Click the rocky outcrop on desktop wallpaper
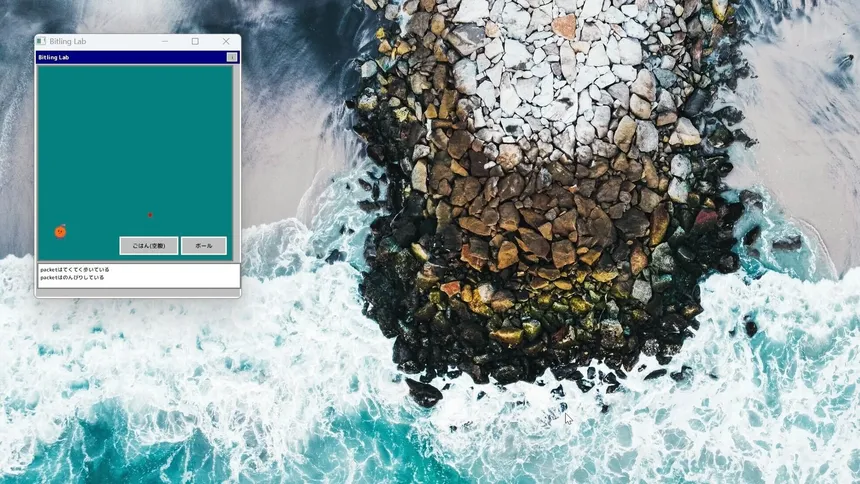The image size is (860, 484). point(540,200)
